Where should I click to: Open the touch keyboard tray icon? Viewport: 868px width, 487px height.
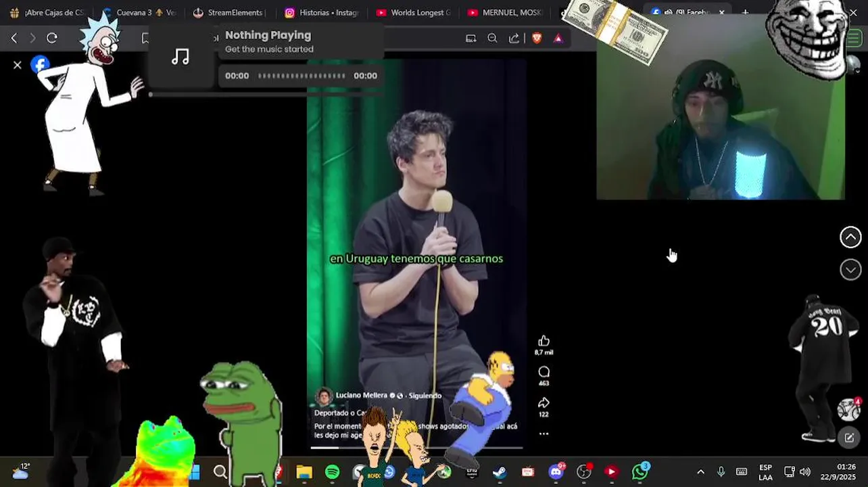pos(742,472)
